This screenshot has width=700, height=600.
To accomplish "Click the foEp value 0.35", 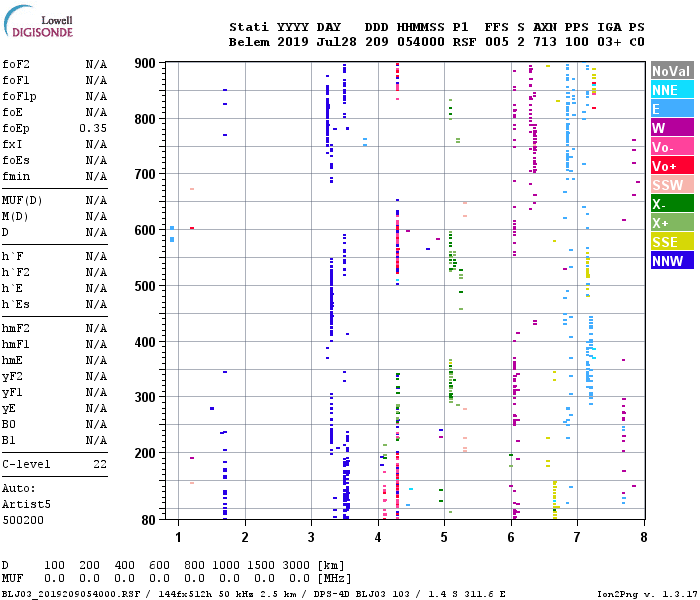I will pyautogui.click(x=93, y=128).
